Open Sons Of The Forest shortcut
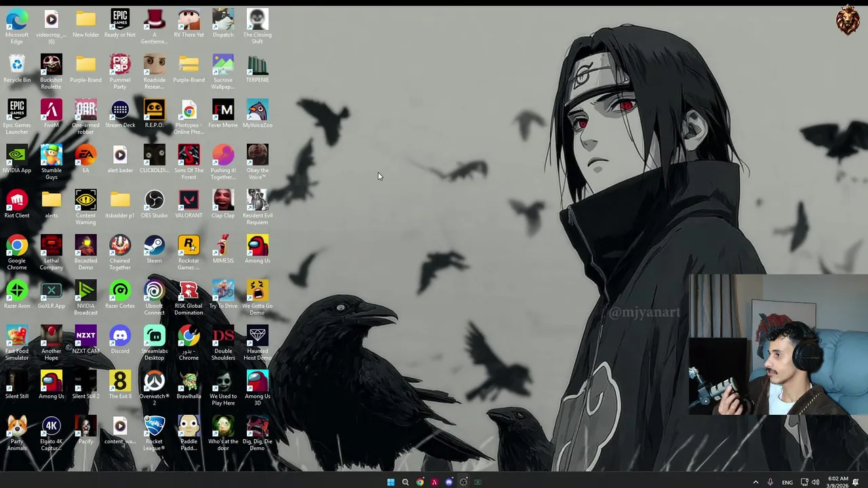 point(189,162)
